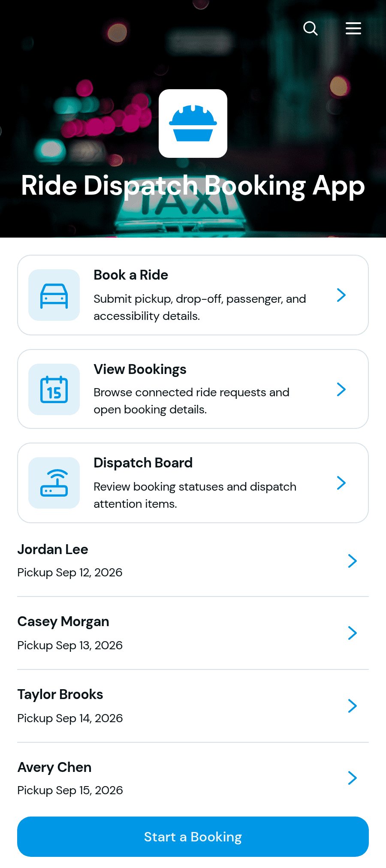Click the Ride Dispatch Booking App heading
Viewport: 386px width, 868px height.
193,186
